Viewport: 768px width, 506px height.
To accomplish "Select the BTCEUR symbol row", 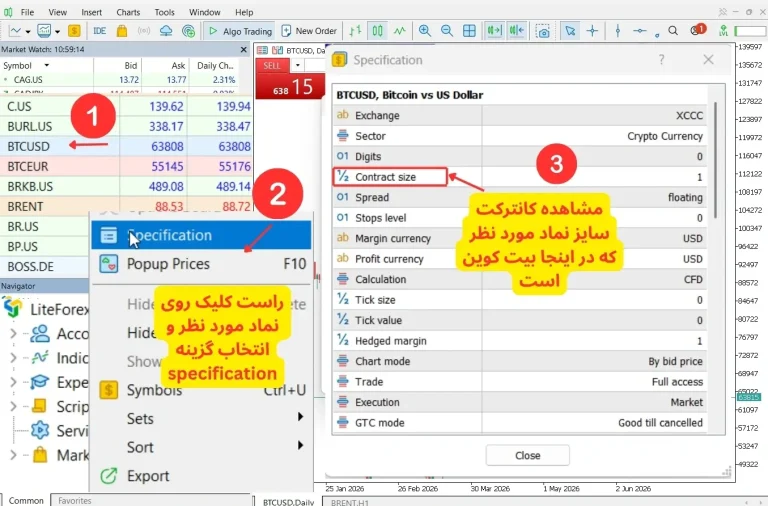I will tap(126, 167).
